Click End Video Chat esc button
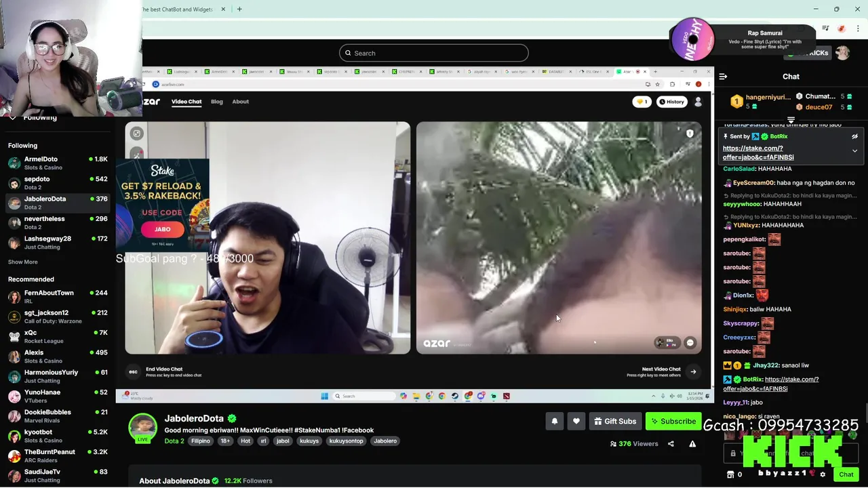The height and width of the screenshot is (488, 868). click(x=133, y=371)
